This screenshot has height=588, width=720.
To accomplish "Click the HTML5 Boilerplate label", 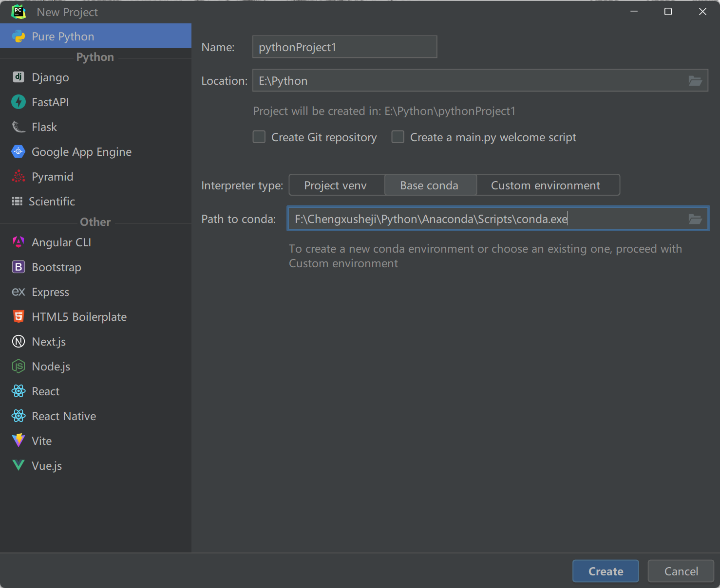I will point(79,317).
